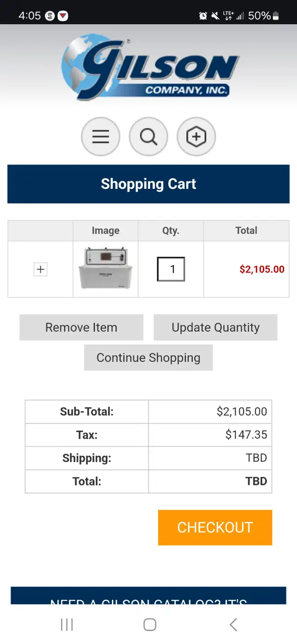Screen dimensions: 297x644
Task: Tap the muted sound status icon
Action: point(215,16)
